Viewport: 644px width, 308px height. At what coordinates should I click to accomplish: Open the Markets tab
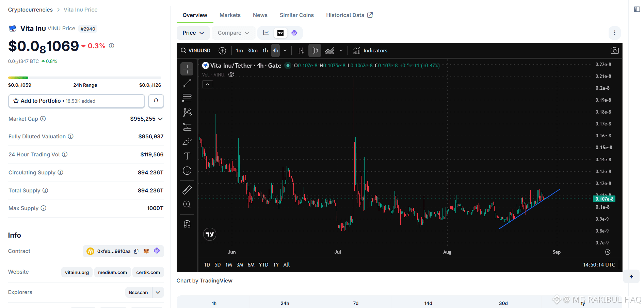[230, 15]
